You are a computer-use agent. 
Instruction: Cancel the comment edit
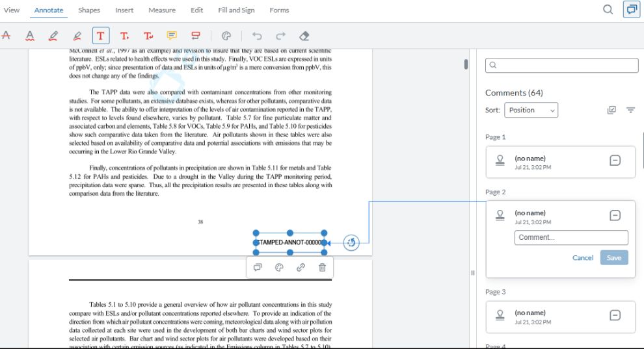(x=583, y=257)
